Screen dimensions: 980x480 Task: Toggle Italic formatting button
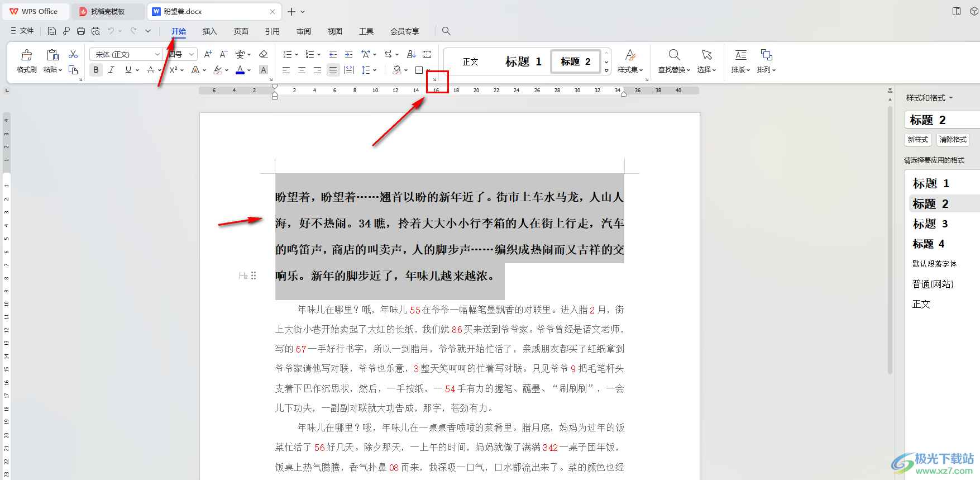112,70
